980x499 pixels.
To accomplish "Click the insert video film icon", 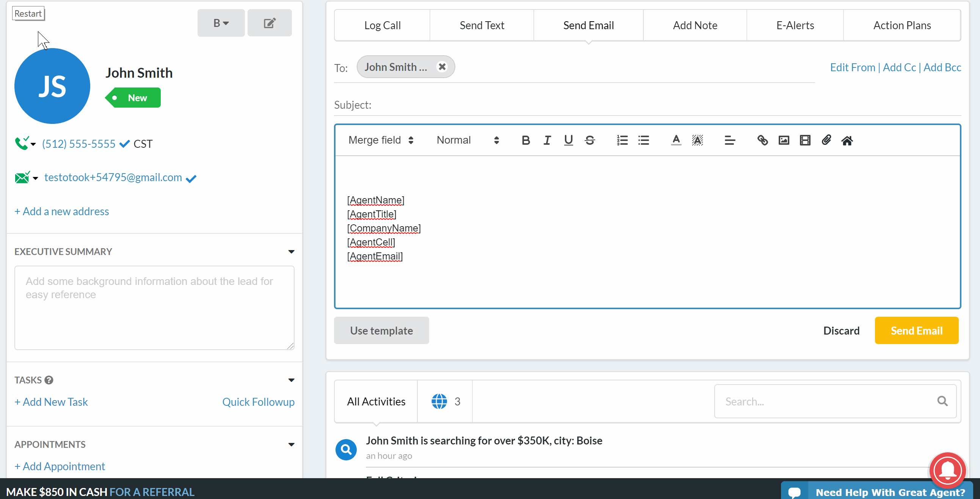I will 804,140.
